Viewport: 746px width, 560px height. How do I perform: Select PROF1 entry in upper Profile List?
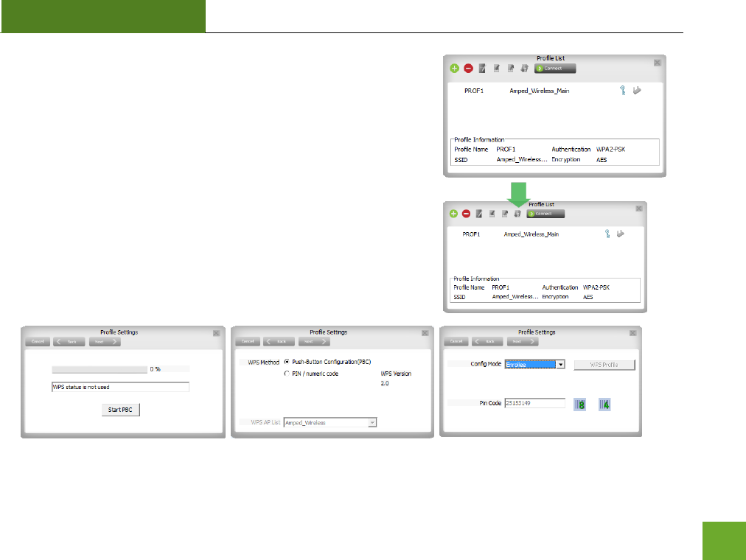[x=474, y=91]
